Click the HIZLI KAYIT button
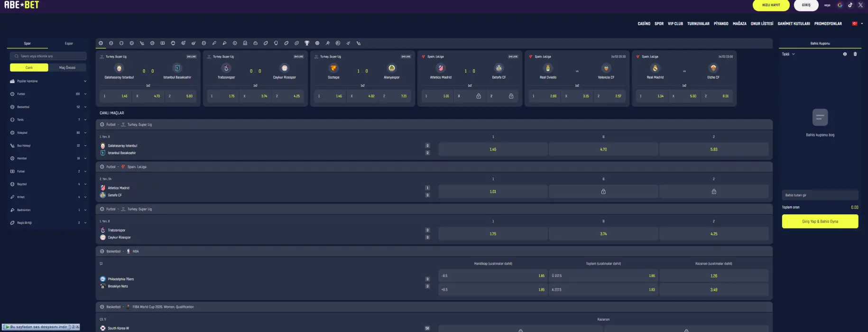The height and width of the screenshot is (332, 868). tap(771, 5)
